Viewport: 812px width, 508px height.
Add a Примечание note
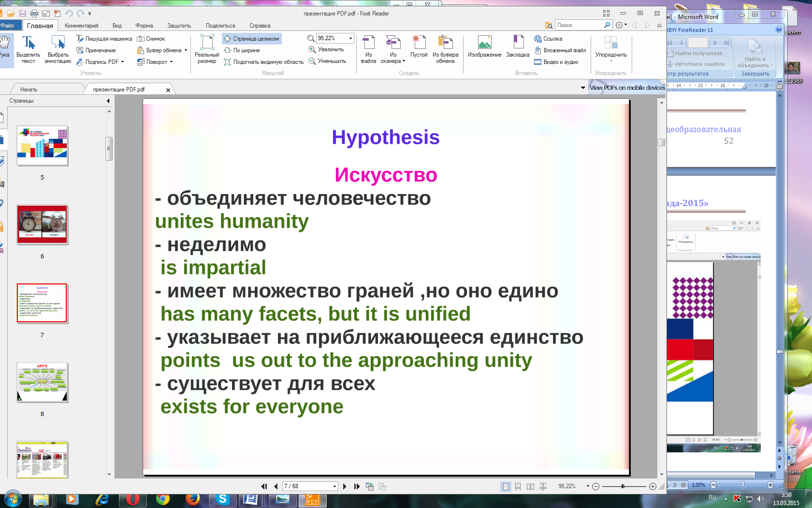point(96,50)
